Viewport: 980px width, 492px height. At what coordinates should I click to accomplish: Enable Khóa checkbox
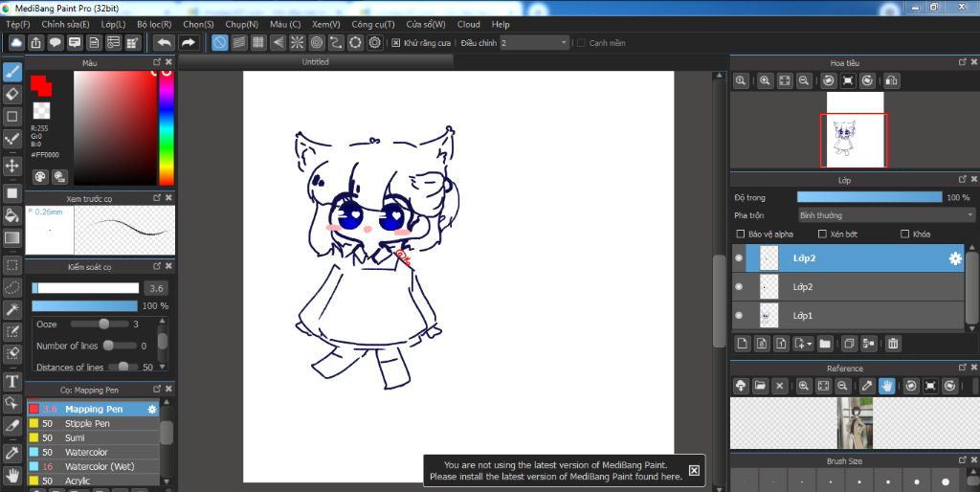[x=904, y=234]
